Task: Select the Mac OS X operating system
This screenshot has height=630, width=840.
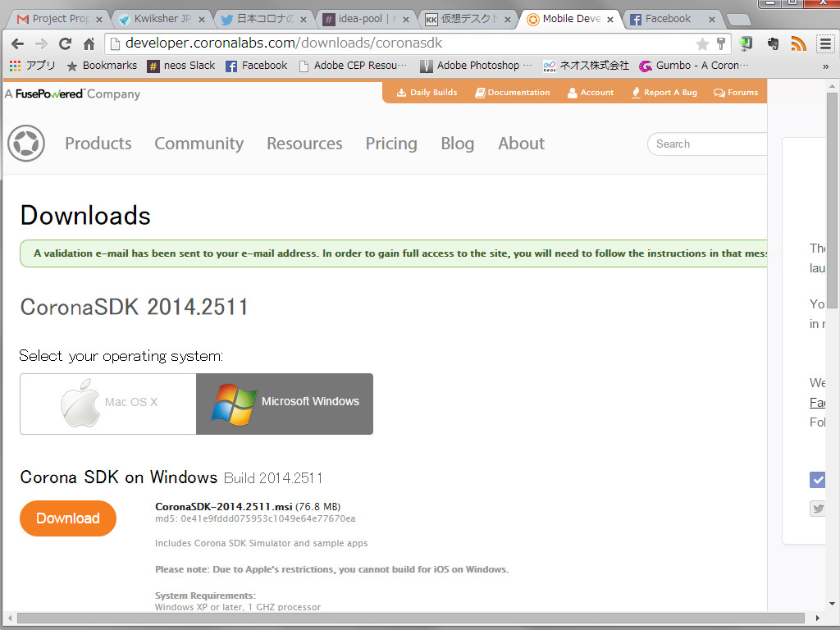Action: click(x=108, y=404)
